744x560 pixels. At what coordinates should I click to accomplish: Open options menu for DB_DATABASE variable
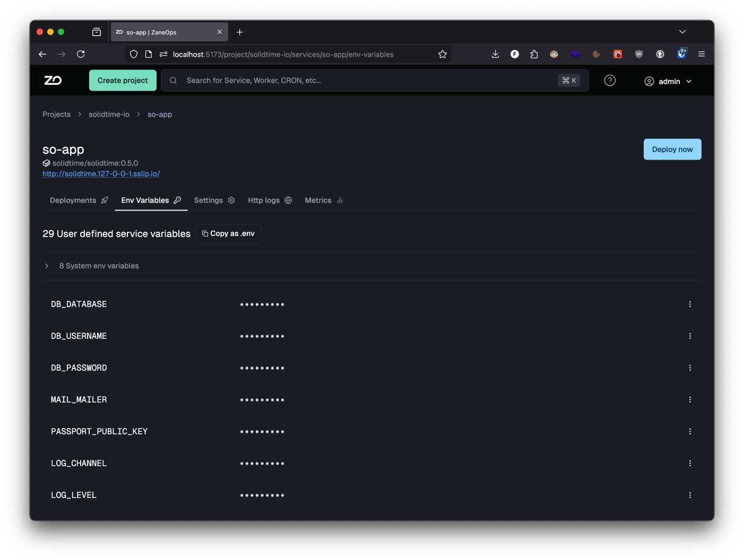click(690, 304)
